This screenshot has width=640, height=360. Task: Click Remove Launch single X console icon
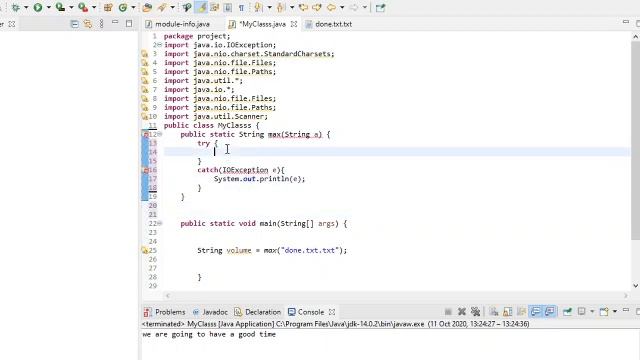tap(462, 312)
